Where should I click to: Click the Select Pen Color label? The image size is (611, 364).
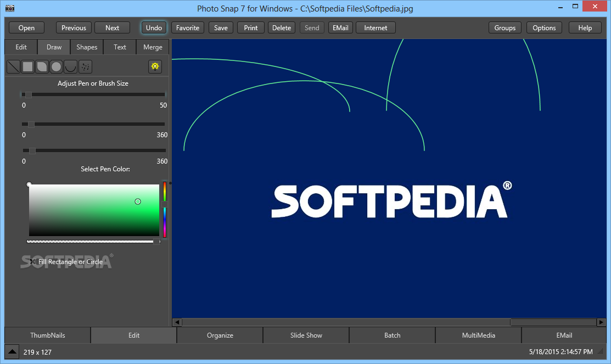(x=105, y=169)
